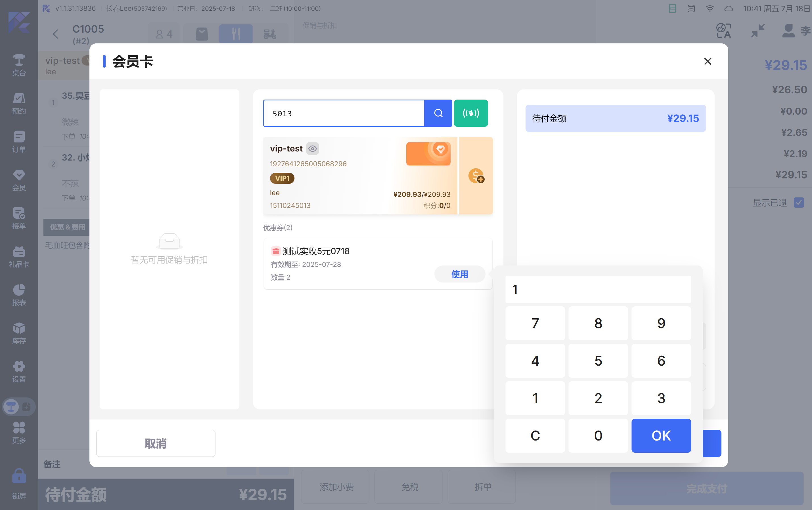Cancel the member card dialog via 取消

point(156,443)
